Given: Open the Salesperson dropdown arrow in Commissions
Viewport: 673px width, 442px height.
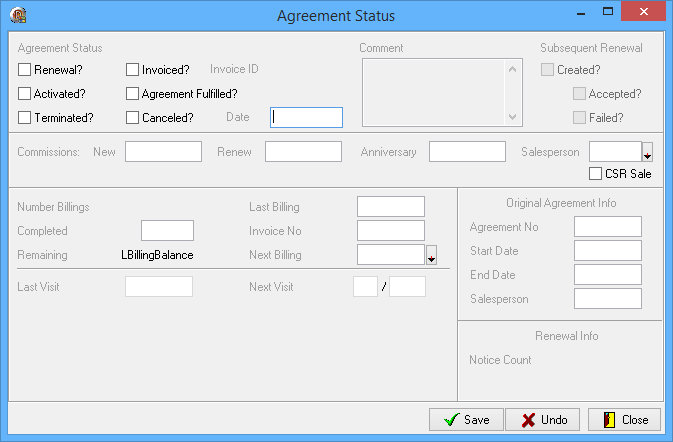Looking at the screenshot, I should [647, 152].
